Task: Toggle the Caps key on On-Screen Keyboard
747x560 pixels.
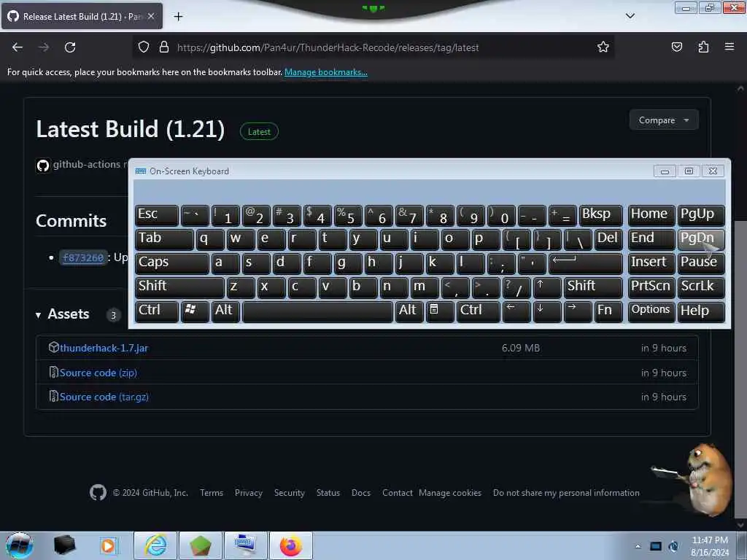Action: (172, 262)
